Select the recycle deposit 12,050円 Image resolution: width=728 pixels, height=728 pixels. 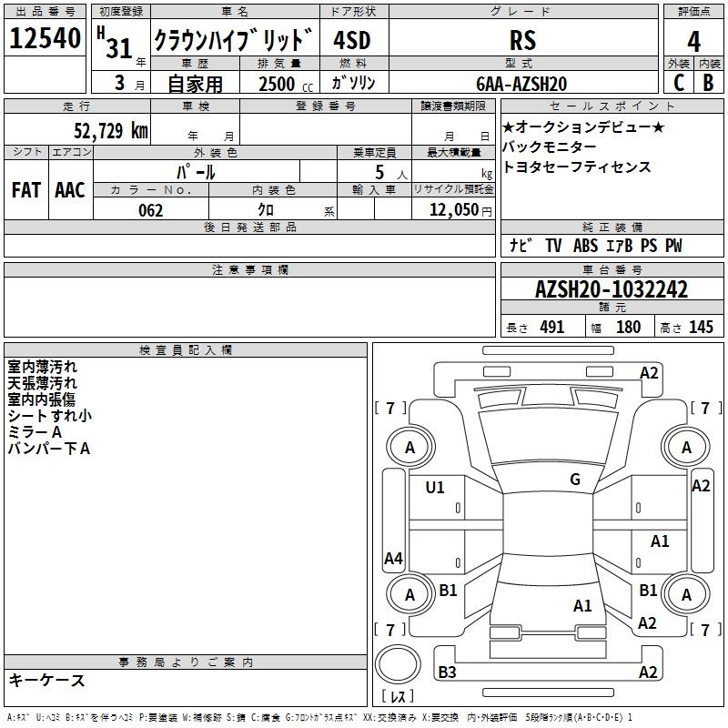click(460, 210)
